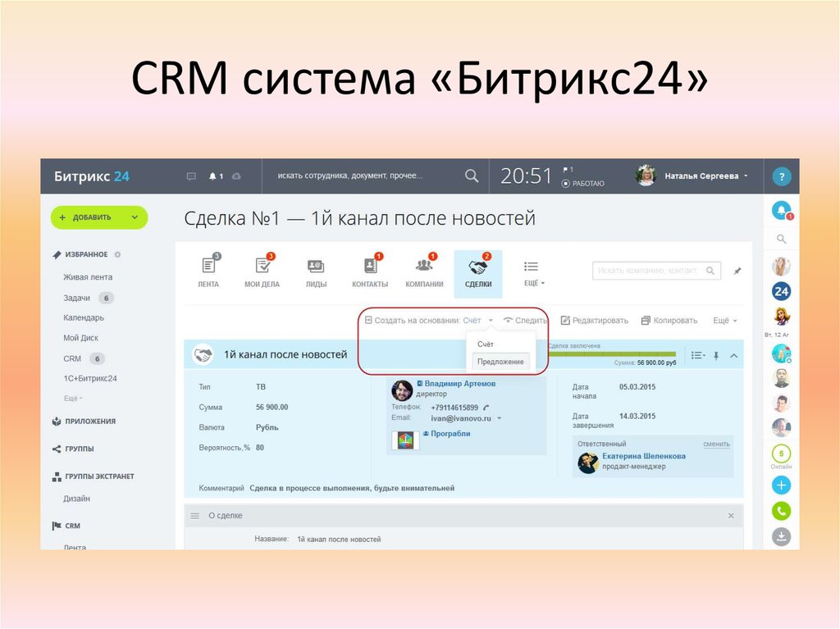This screenshot has width=840, height=629.
Task: Open the right sidebar notification bell
Action: pos(782,210)
